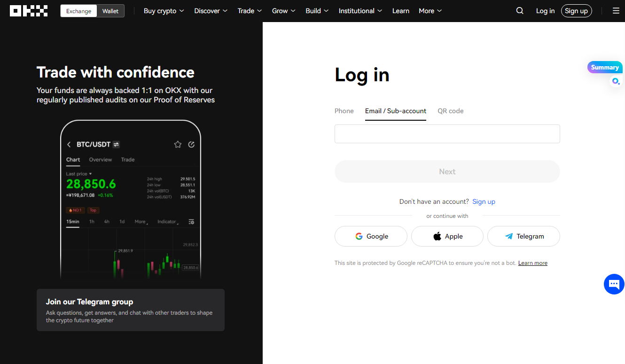Click the swap icon next to BTC/USDT
This screenshot has width=625, height=364.
pos(116,145)
